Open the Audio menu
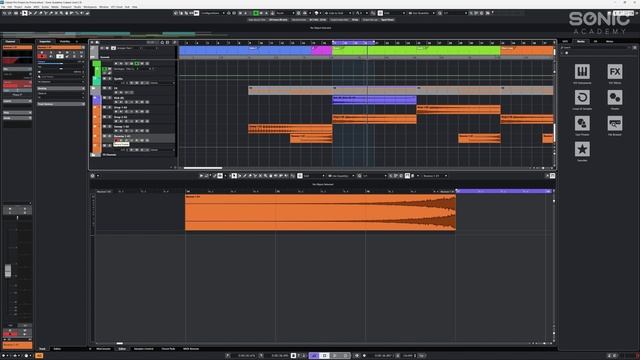This screenshot has width=640, height=360. click(28, 7)
